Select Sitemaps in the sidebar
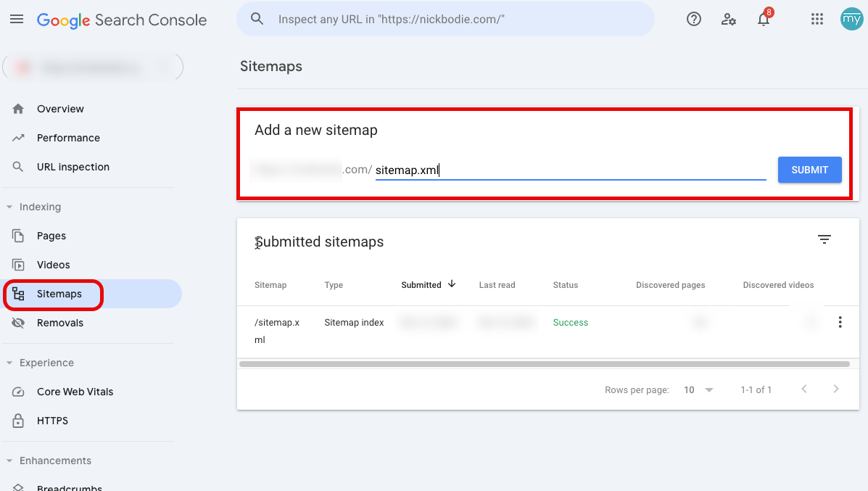868x491 pixels. [x=59, y=294]
